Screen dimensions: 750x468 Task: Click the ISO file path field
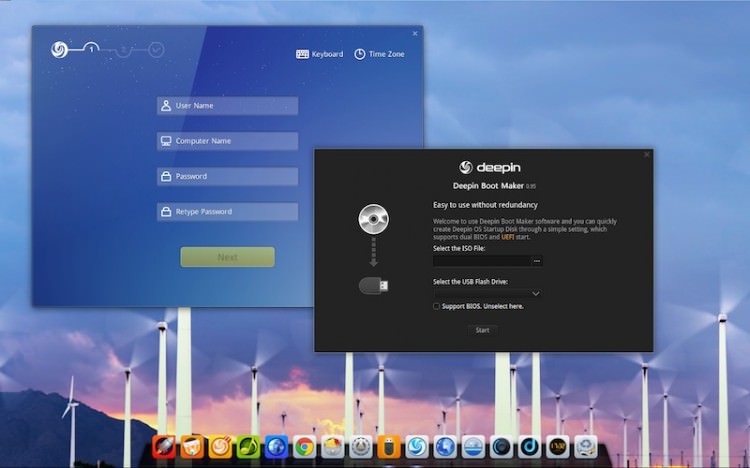coord(482,261)
